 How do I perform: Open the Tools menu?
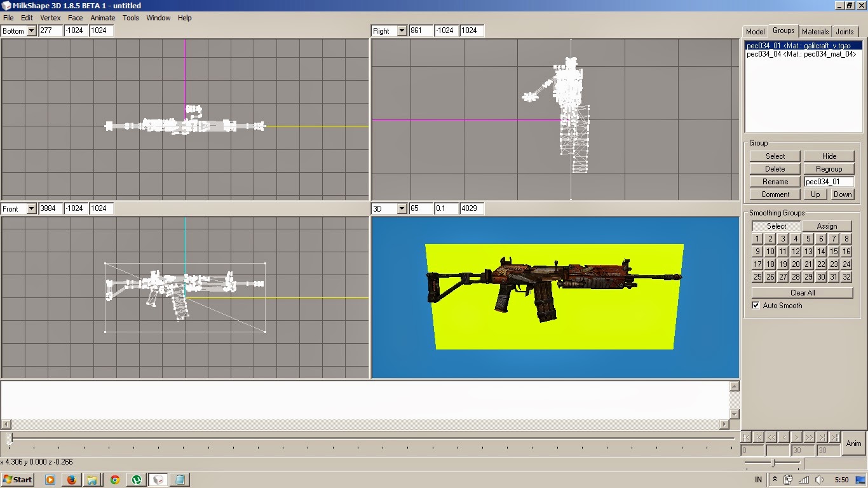click(x=131, y=18)
